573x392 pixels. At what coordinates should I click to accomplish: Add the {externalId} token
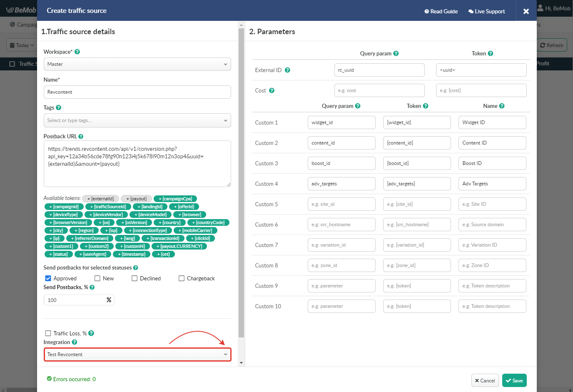coord(101,199)
